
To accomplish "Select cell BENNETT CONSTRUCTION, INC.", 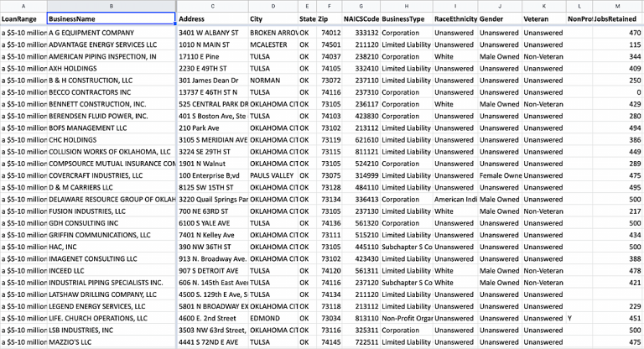I will tap(112, 104).
